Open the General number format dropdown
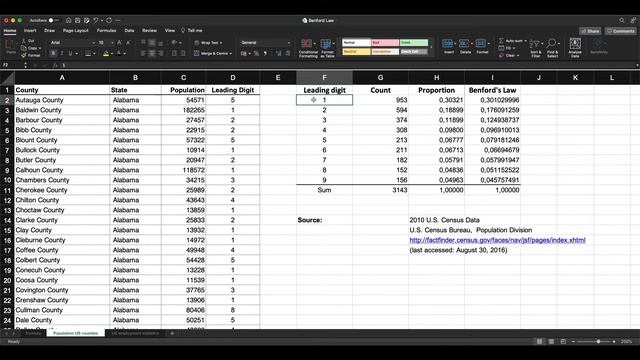Image resolution: width=640 pixels, height=360 pixels. click(x=265, y=42)
